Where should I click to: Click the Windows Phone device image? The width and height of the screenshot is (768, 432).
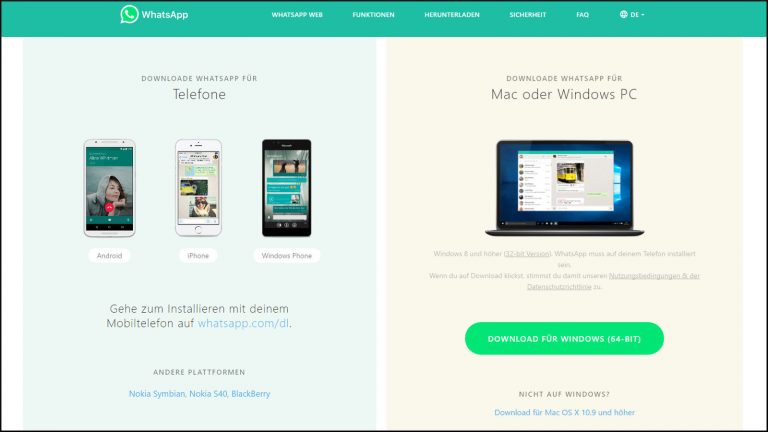pyautogui.click(x=287, y=188)
